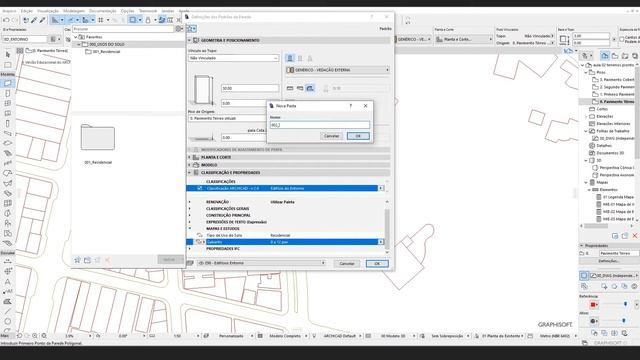
Task: Toggle the Reference on/off square in the Trace panel
Action: point(584,276)
